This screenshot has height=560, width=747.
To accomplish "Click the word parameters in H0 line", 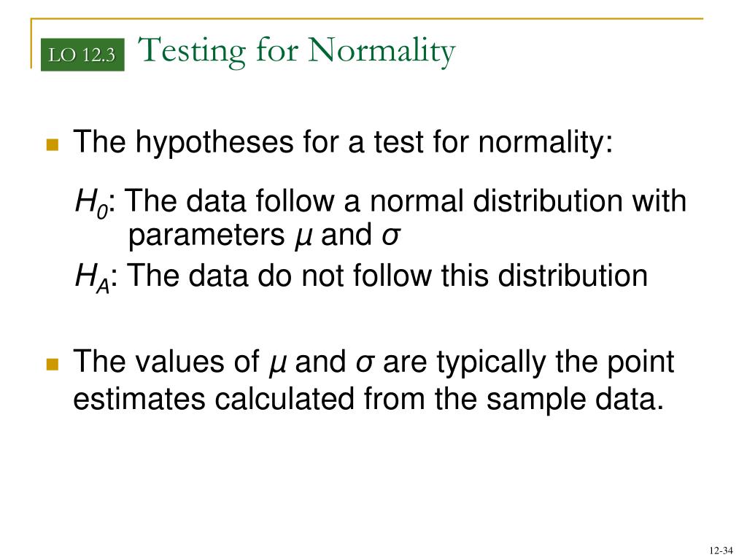I will click(206, 236).
